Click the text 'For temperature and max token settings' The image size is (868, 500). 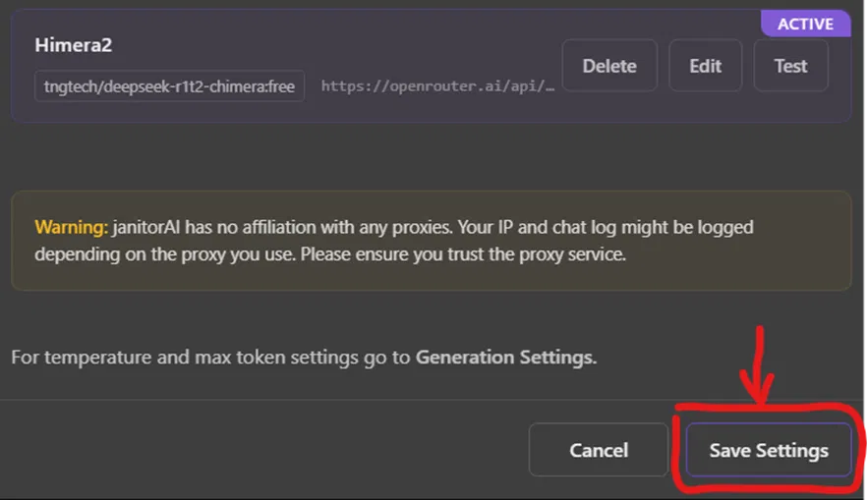[x=184, y=357]
